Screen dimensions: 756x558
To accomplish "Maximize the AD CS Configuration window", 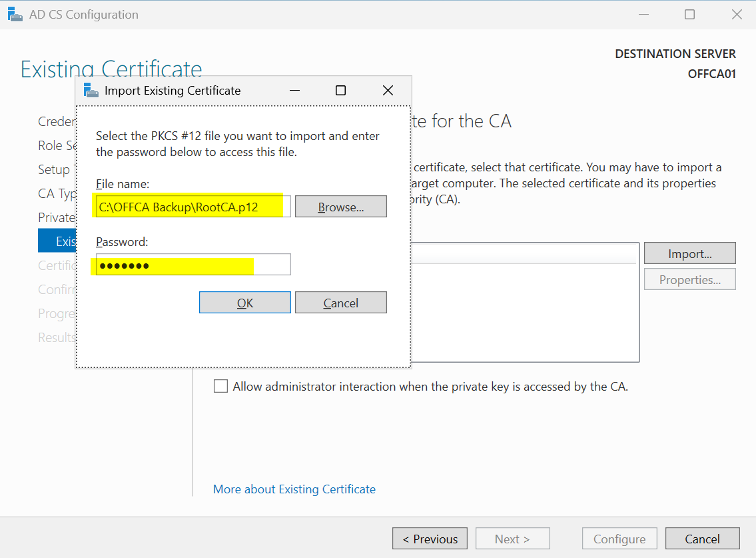I will (x=689, y=14).
